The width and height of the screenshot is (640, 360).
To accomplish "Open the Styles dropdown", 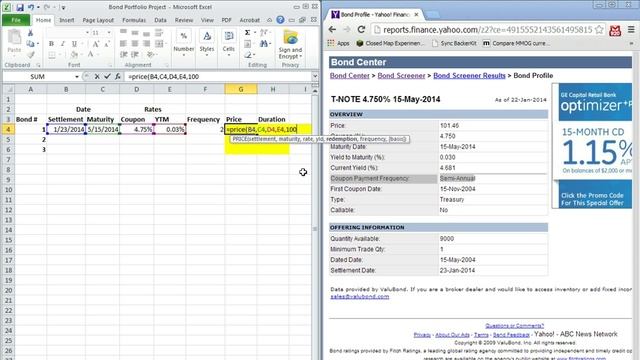I will 207,43.
